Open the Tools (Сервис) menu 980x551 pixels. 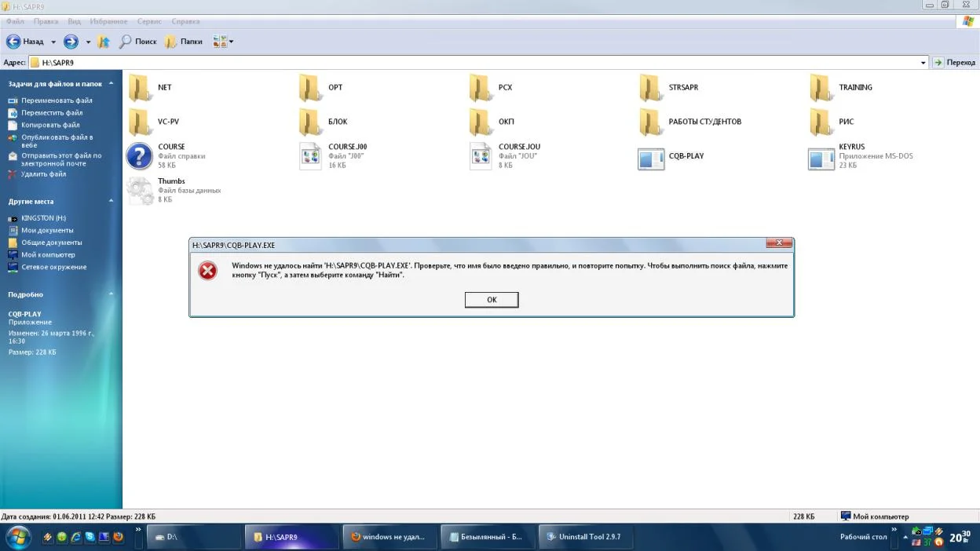click(x=149, y=21)
